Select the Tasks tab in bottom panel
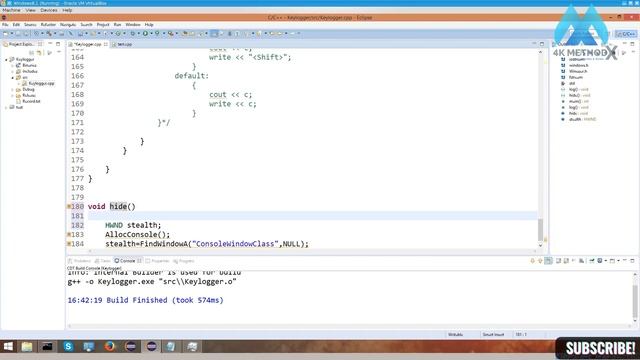Image resolution: width=640 pixels, height=360 pixels. 102,261
